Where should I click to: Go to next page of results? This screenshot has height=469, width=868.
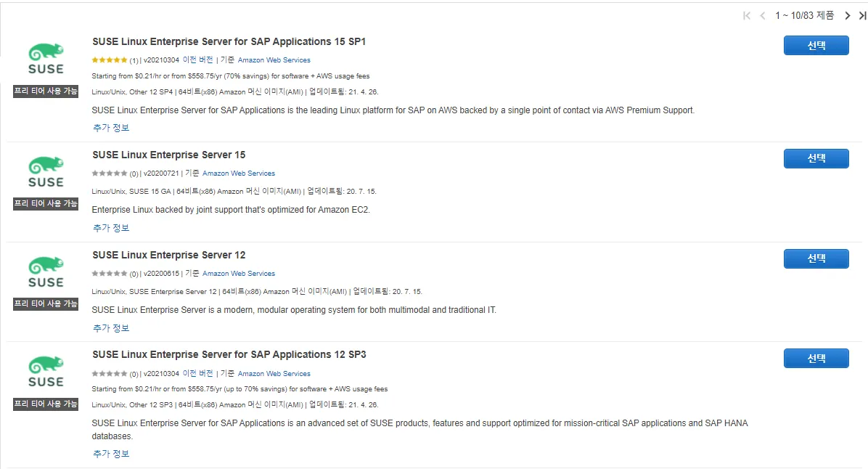pos(848,16)
